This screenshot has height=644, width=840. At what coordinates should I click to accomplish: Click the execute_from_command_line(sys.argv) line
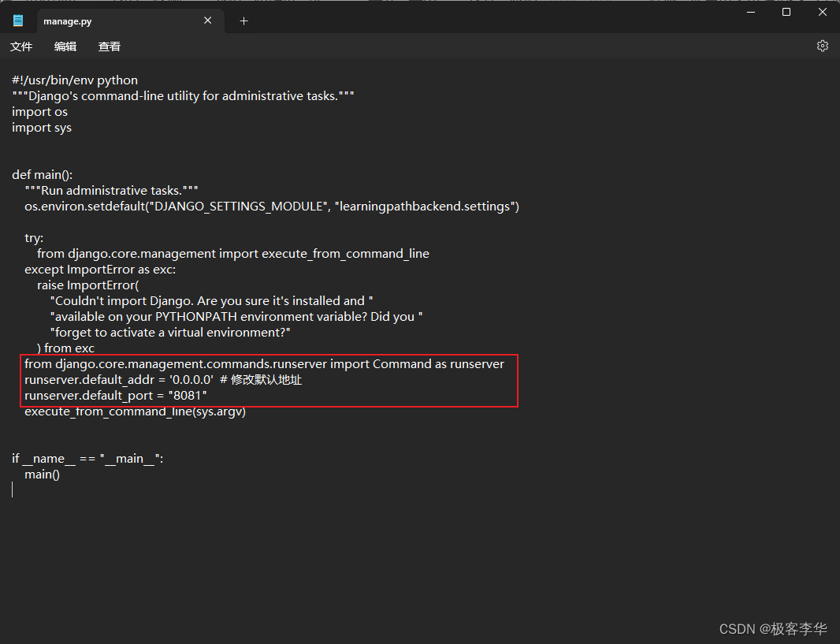pos(135,411)
